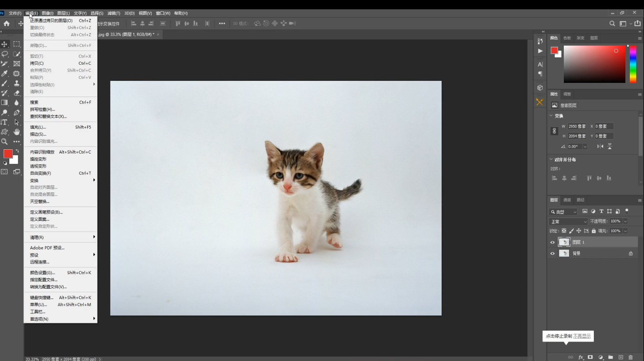
Task: Select the Eraser tool
Action: click(x=17, y=93)
